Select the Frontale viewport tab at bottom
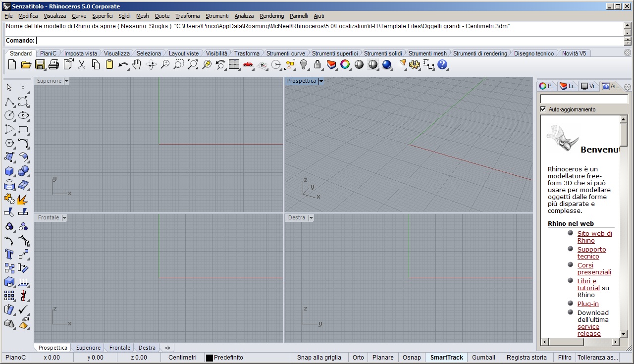Screen dimensions: 634x364 pyautogui.click(x=120, y=348)
